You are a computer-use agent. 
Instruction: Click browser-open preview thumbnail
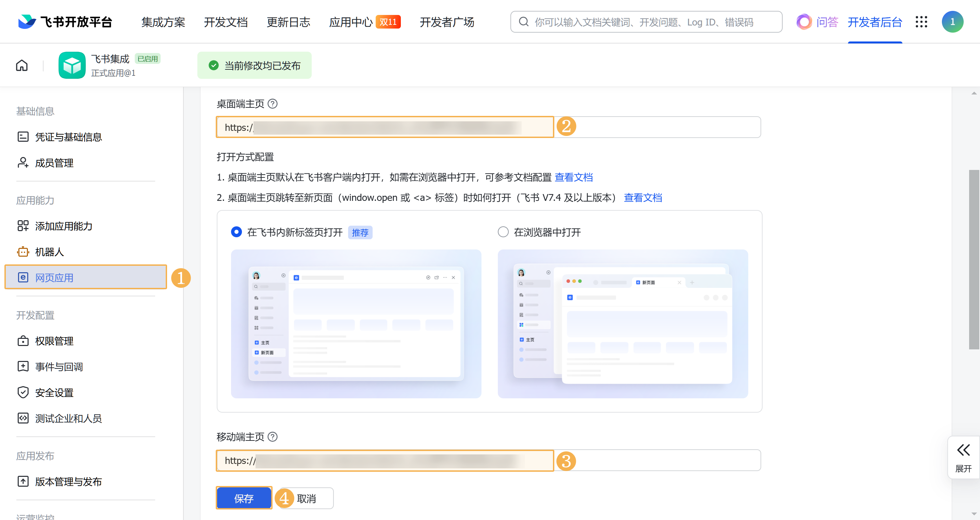[622, 324]
